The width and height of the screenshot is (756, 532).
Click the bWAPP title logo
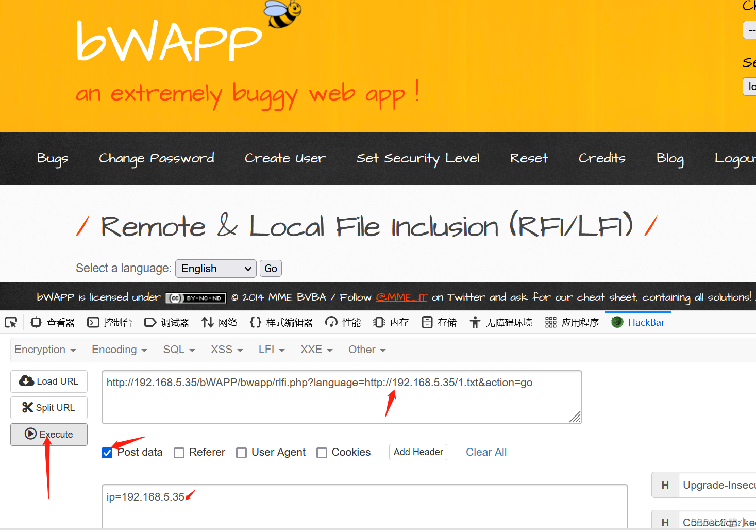[x=169, y=41]
